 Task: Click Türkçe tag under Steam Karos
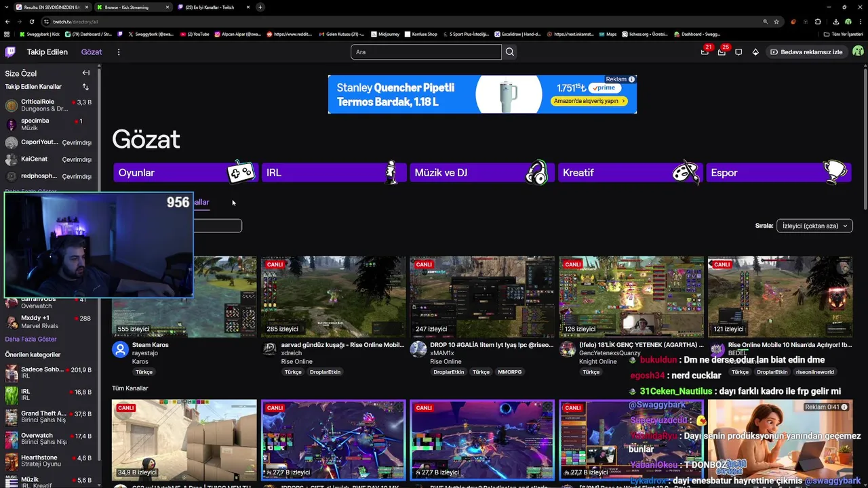coord(144,372)
